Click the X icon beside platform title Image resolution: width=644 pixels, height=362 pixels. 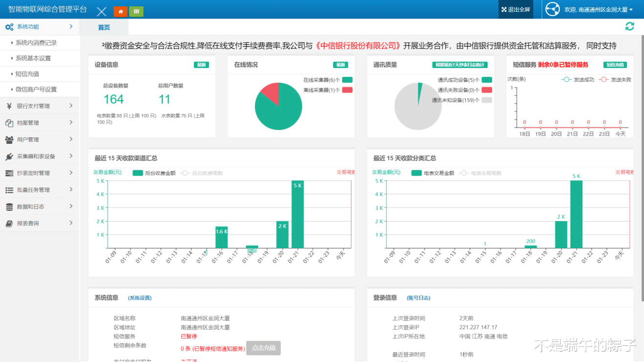pos(101,12)
